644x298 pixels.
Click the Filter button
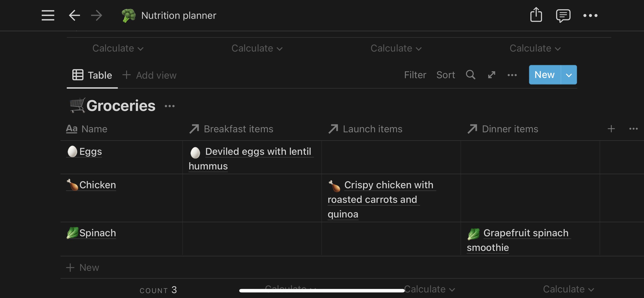[x=415, y=75]
